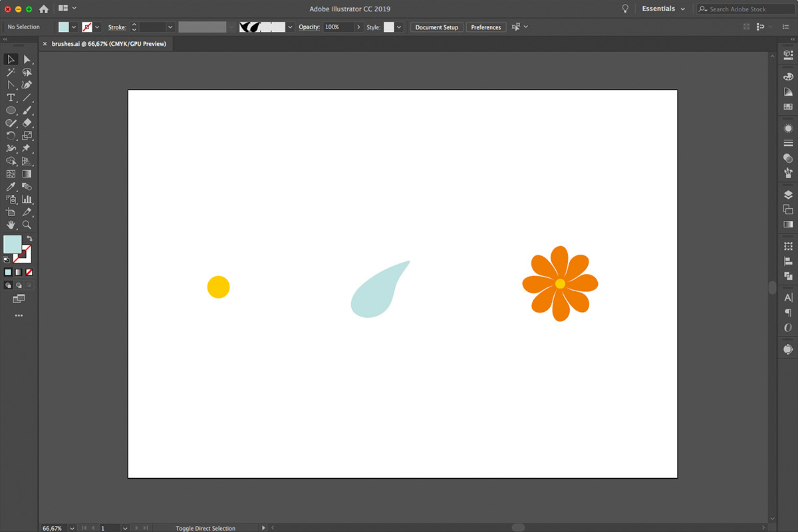
Task: Select the Magic Wand tool
Action: [11, 72]
